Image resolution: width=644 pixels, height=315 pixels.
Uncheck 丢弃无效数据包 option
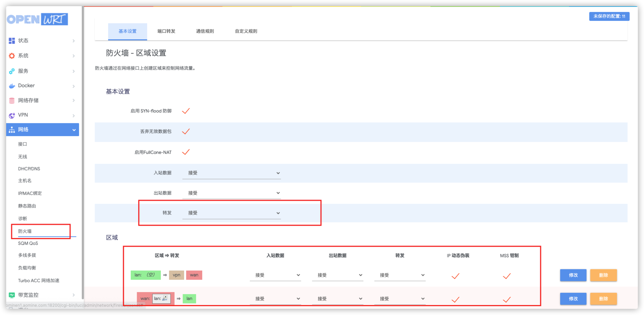click(x=186, y=132)
